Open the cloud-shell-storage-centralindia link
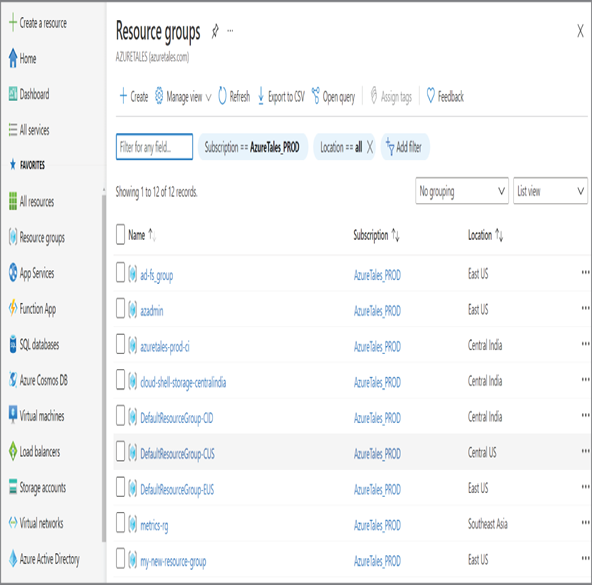The height and width of the screenshot is (585, 592). 183,382
